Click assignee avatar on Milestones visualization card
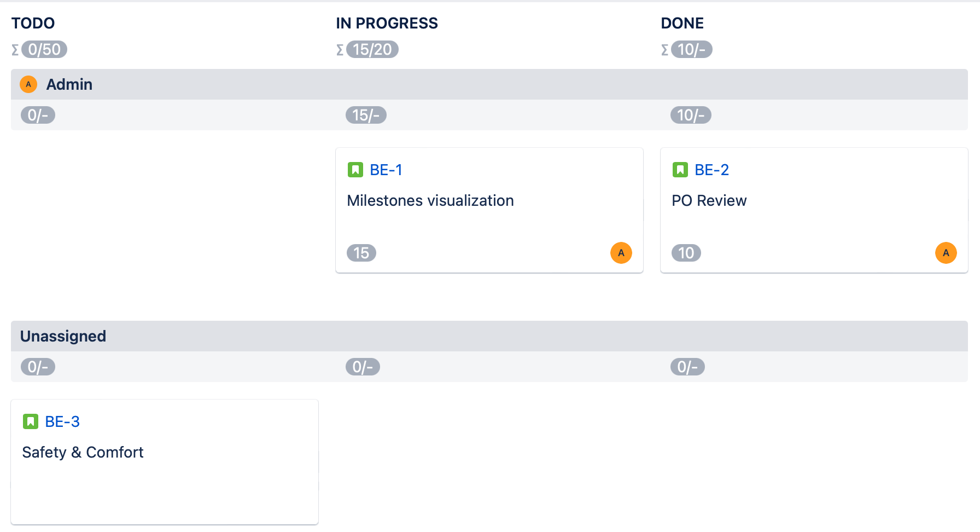The width and height of the screenshot is (980, 532). coord(621,253)
